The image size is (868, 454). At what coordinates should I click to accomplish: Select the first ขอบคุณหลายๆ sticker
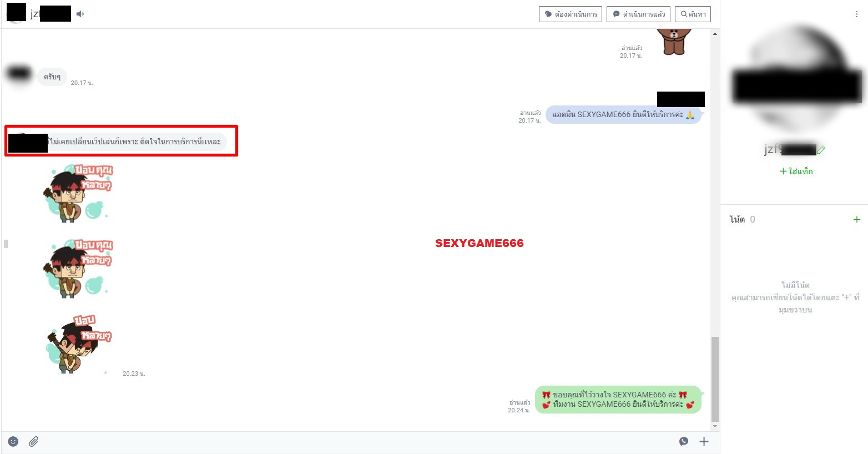click(x=78, y=193)
